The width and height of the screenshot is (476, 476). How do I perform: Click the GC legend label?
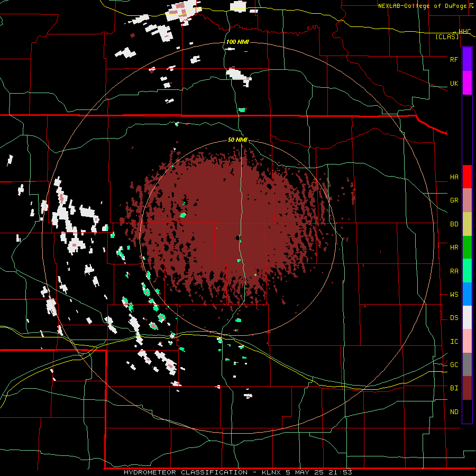tap(454, 364)
